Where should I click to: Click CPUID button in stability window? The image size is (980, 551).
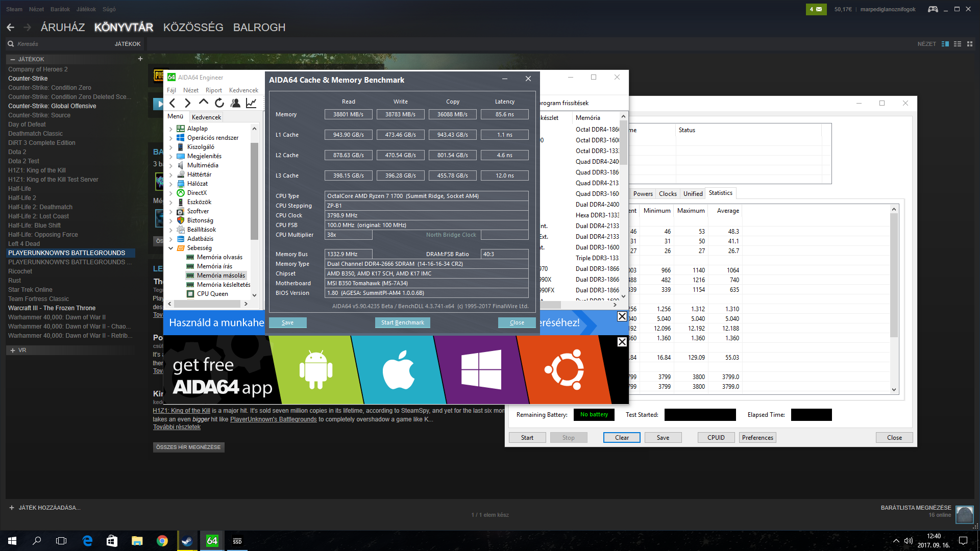click(716, 438)
